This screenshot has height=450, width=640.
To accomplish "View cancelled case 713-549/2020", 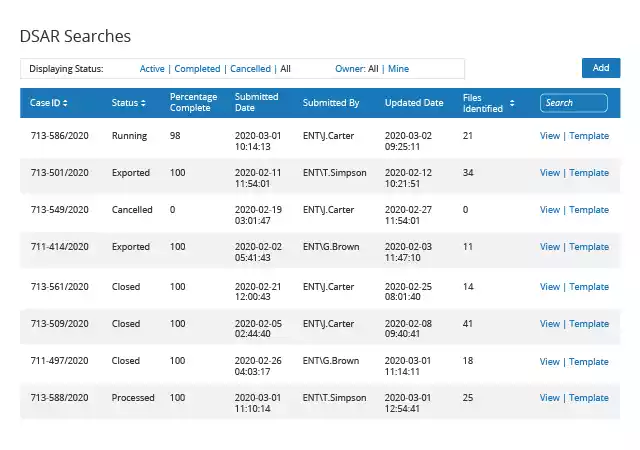I will click(x=549, y=209).
